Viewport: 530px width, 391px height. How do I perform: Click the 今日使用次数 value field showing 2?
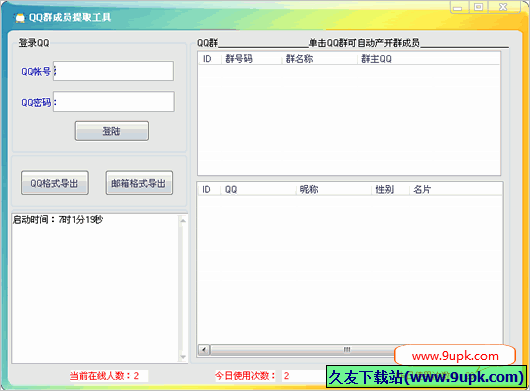[x=303, y=376]
